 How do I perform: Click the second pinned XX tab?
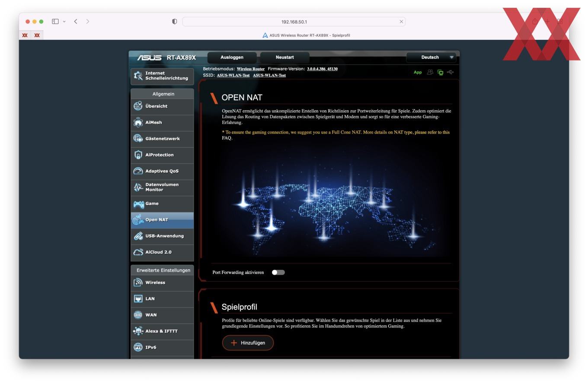[37, 35]
